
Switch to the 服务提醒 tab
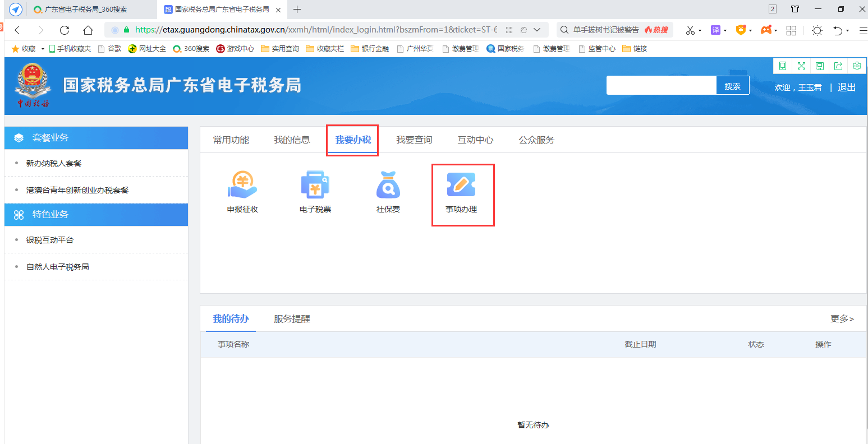292,319
